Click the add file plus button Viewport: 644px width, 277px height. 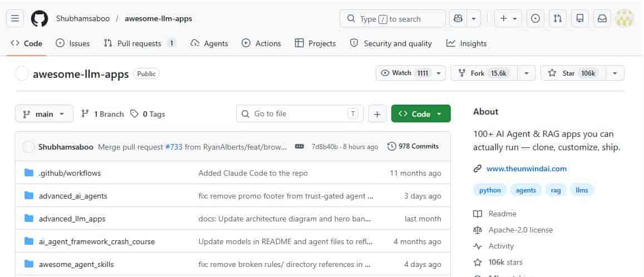click(377, 114)
